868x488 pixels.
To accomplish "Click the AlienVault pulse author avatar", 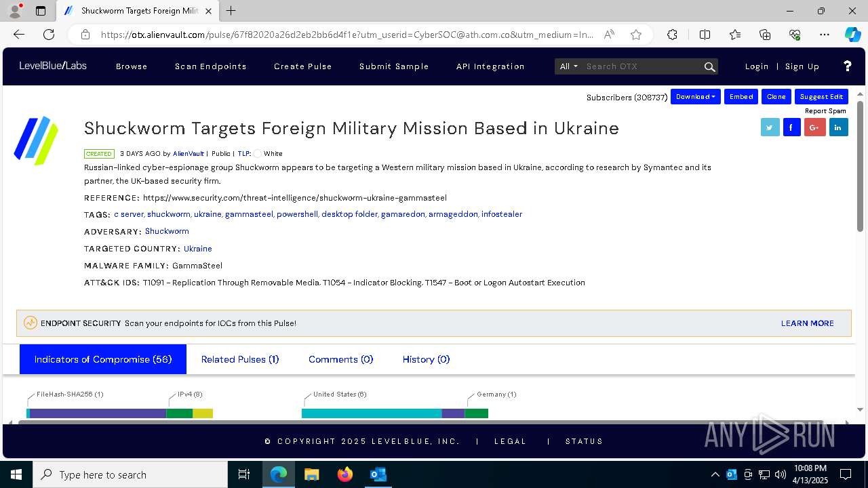I will pyautogui.click(x=36, y=141).
